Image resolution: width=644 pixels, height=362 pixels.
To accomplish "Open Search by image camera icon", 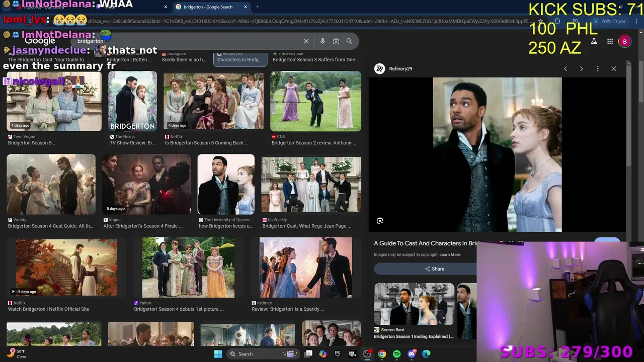I will (x=336, y=41).
